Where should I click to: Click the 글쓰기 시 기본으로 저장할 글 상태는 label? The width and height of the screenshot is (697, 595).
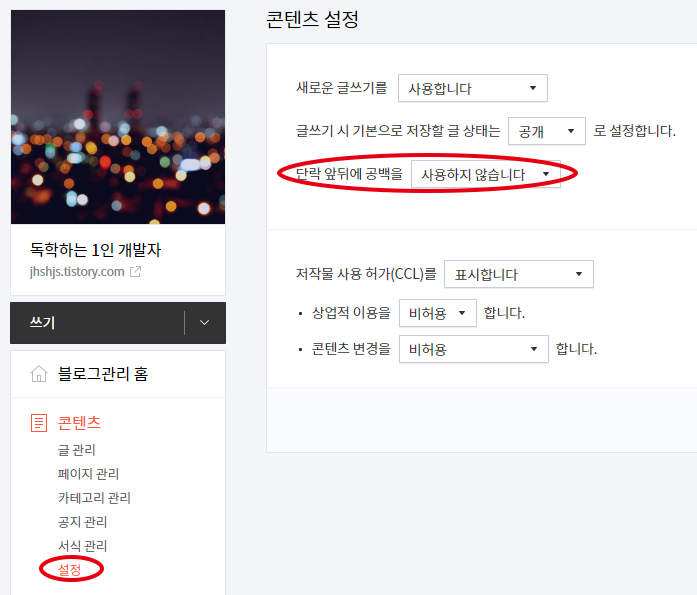pyautogui.click(x=398, y=131)
